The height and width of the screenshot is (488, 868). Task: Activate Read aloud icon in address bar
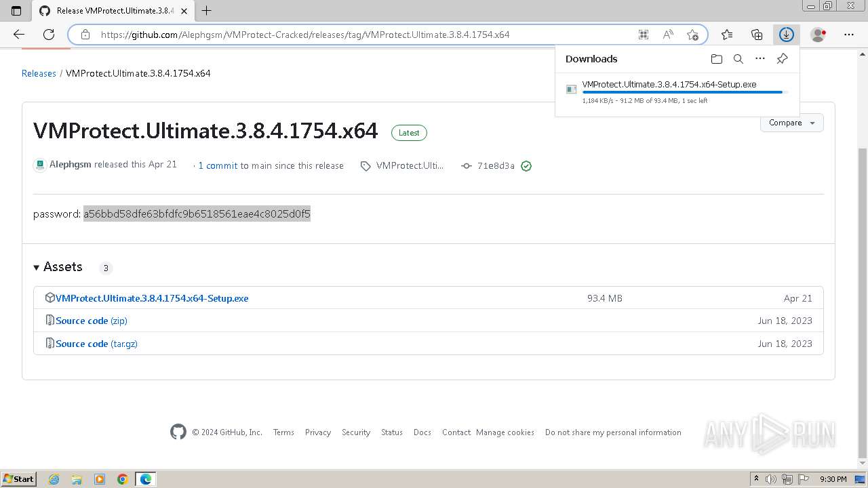pyautogui.click(x=668, y=35)
